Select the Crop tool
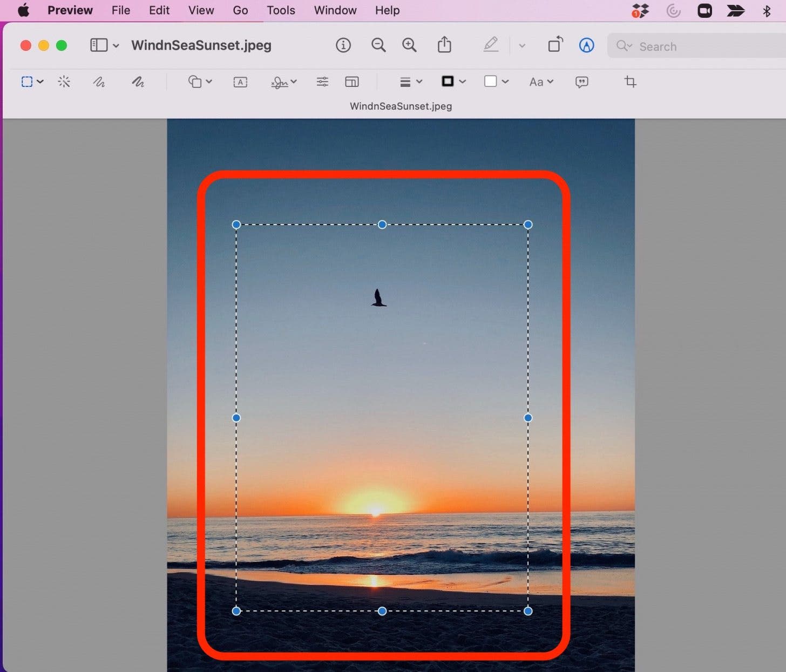The image size is (786, 672). 630,82
